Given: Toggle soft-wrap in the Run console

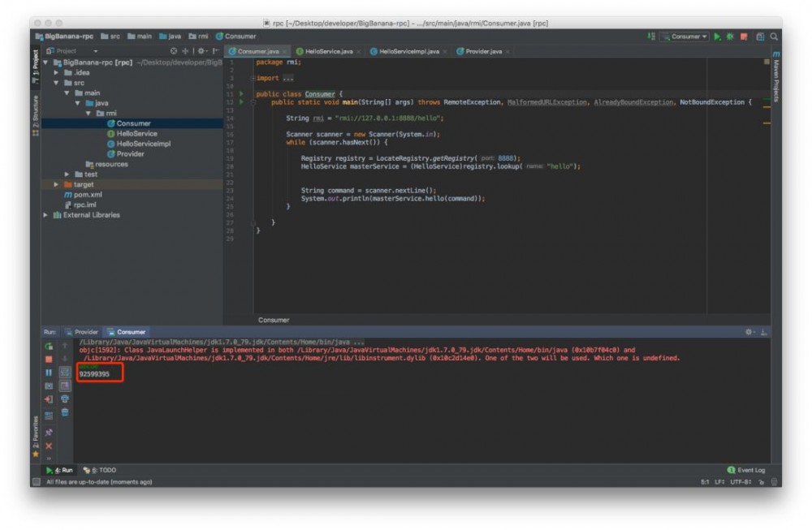Looking at the screenshot, I should pos(65,373).
